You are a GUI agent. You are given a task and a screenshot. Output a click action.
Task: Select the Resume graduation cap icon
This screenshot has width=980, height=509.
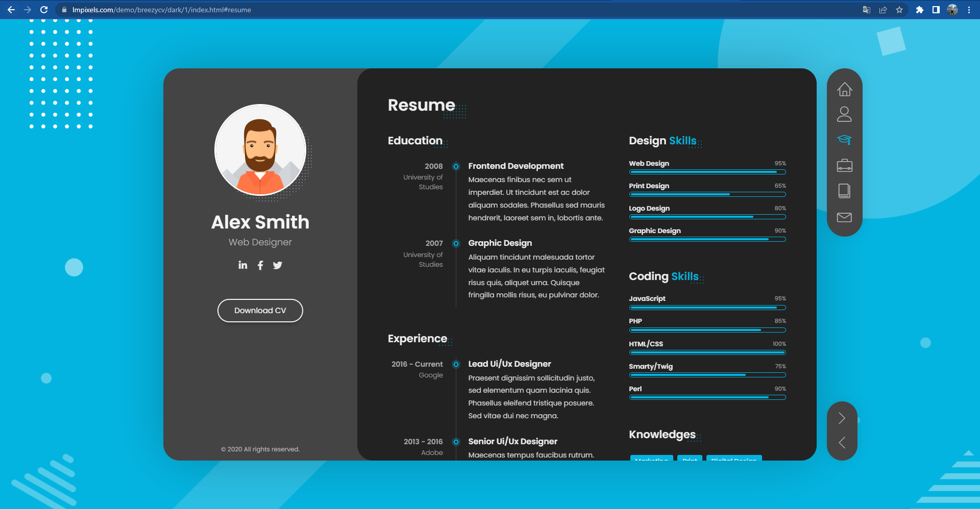coord(844,140)
